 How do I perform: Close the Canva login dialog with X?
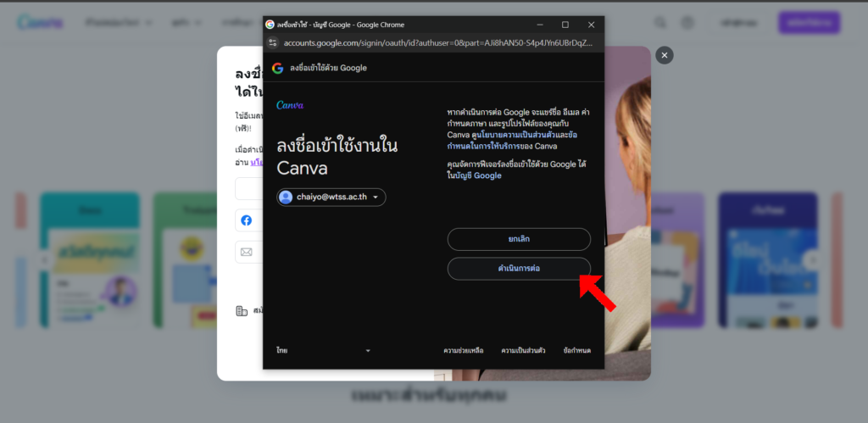click(x=665, y=55)
